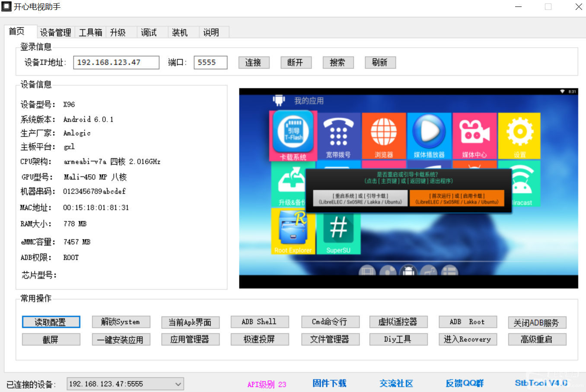The width and height of the screenshot is (586, 392).
Task: Launch the 媒体播放器 play icon
Action: click(x=429, y=135)
